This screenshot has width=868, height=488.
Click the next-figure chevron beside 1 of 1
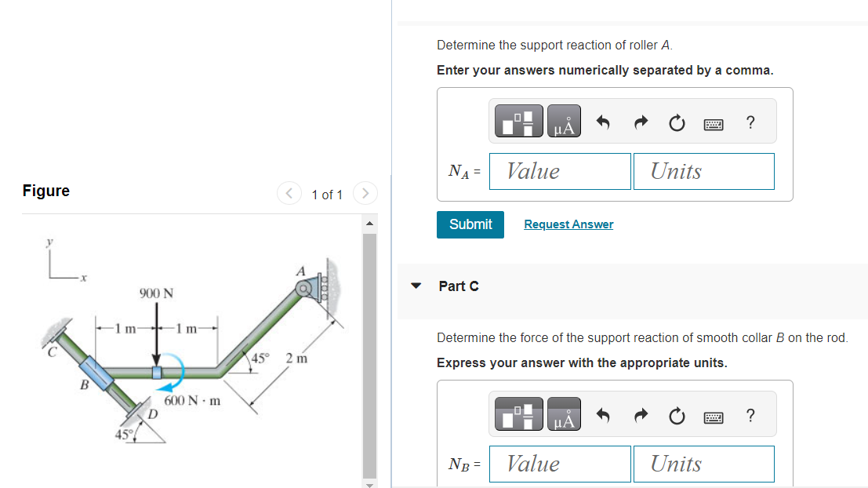pyautogui.click(x=365, y=193)
